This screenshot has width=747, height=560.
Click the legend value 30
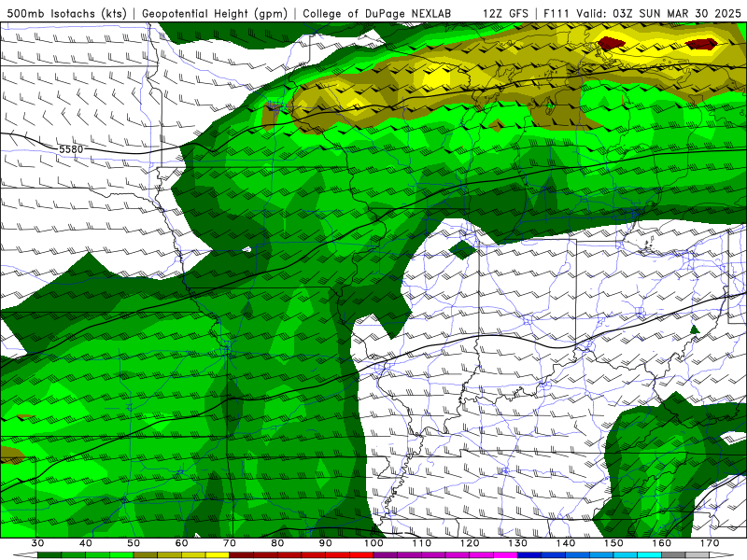(37, 543)
